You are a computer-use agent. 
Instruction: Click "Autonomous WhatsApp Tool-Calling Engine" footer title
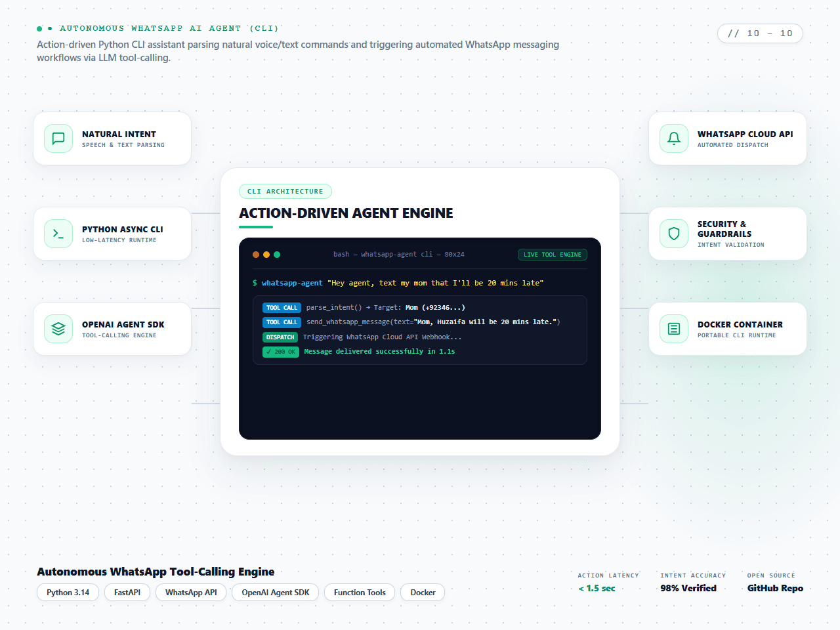pyautogui.click(x=156, y=572)
